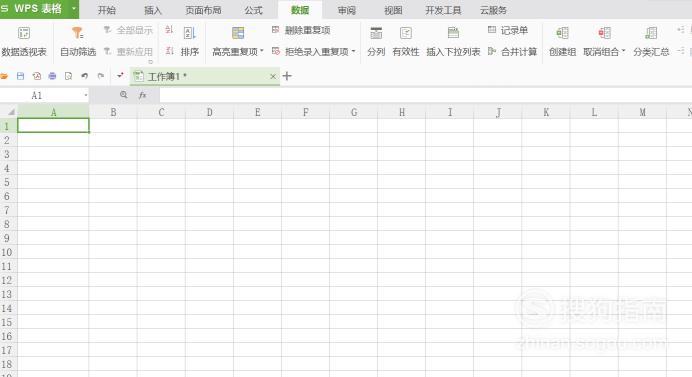692x377 pixels.
Task: Switch to the 云服务 tab
Action: pos(493,10)
